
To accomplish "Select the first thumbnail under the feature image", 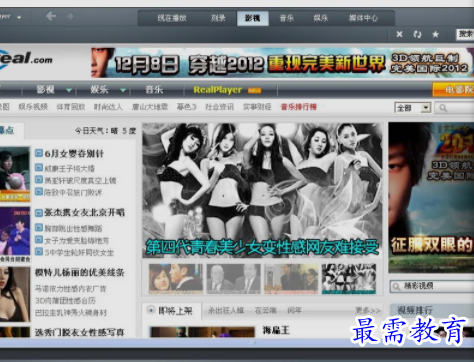I will 176,279.
